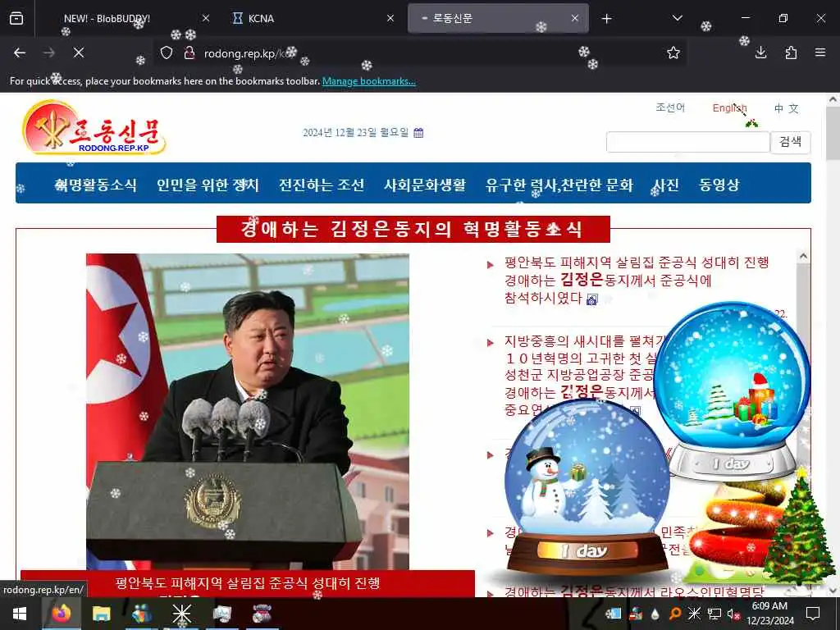
Task: Open the calendar icon next to the date
Action: [418, 133]
